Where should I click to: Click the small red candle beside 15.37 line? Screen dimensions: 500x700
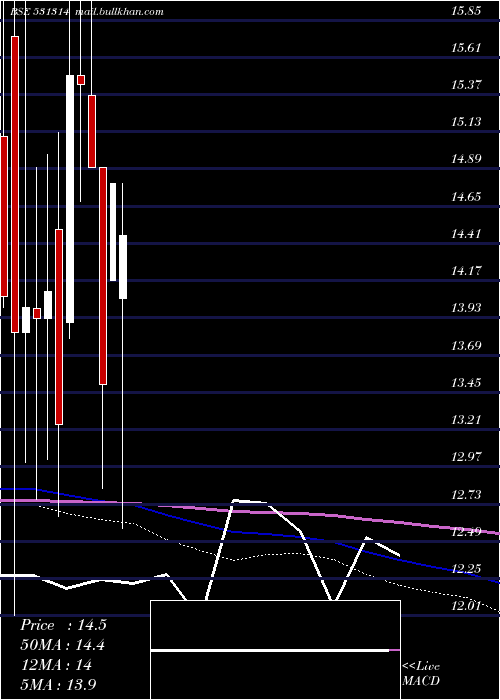tap(81, 80)
